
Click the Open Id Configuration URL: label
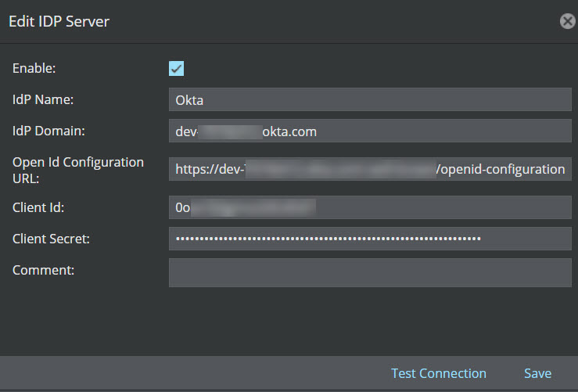78,170
